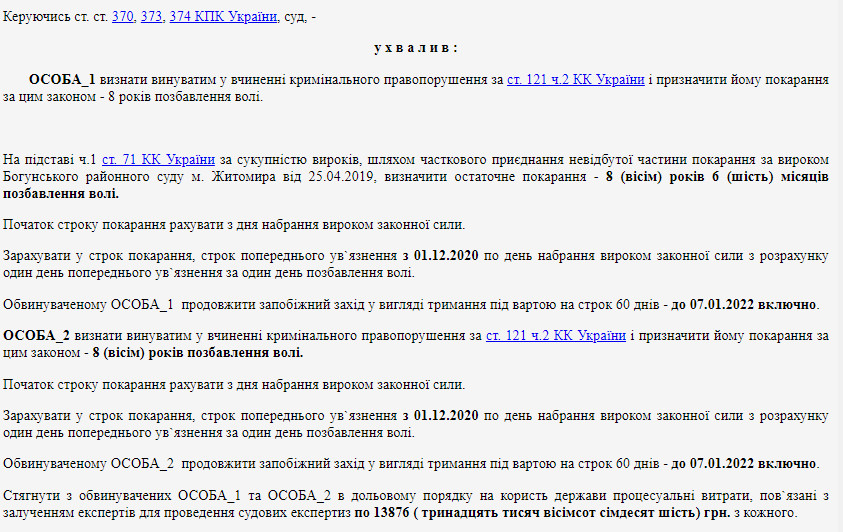843x532 pixels.
Task: Click the 'Обвинуваченому ОСОБА_2' text
Action: pyautogui.click(x=89, y=464)
